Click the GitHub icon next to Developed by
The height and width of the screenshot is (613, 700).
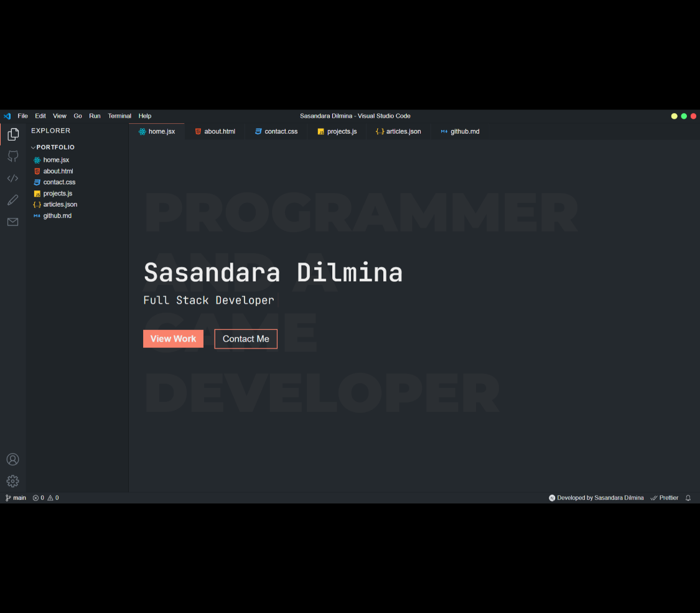[x=552, y=497]
